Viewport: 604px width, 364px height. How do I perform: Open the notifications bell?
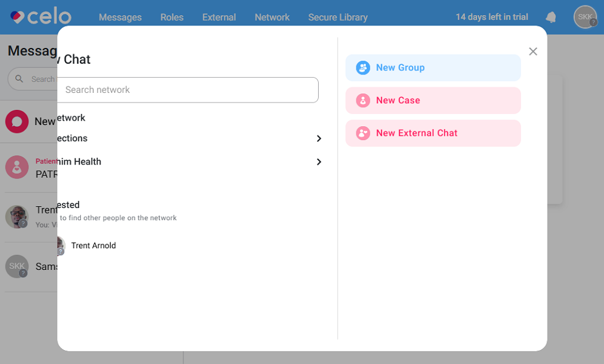tap(551, 17)
